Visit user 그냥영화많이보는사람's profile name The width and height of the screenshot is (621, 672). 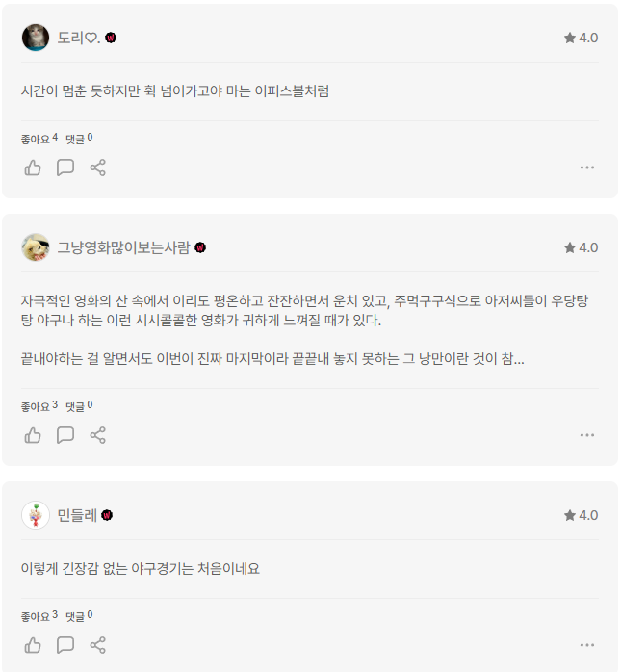(x=123, y=247)
